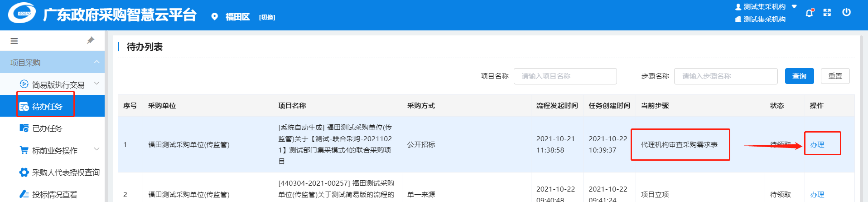Toggle fullscreen mode icon in header
Image resolution: width=868 pixels, height=202 pixels.
827,13
